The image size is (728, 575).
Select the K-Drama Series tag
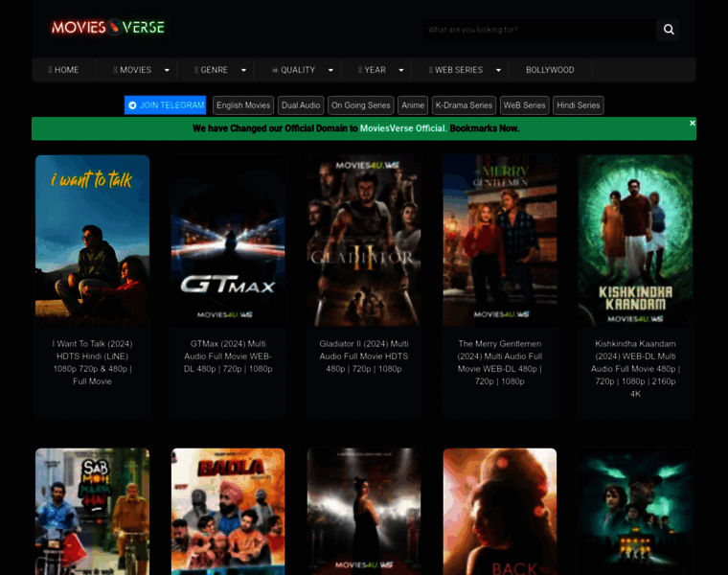click(464, 105)
